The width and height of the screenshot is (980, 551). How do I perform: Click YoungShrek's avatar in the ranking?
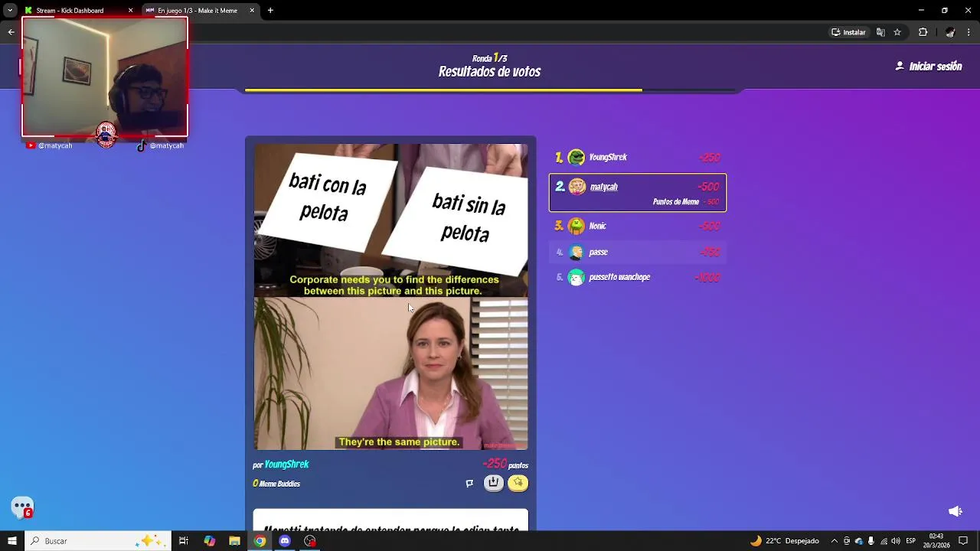(577, 158)
